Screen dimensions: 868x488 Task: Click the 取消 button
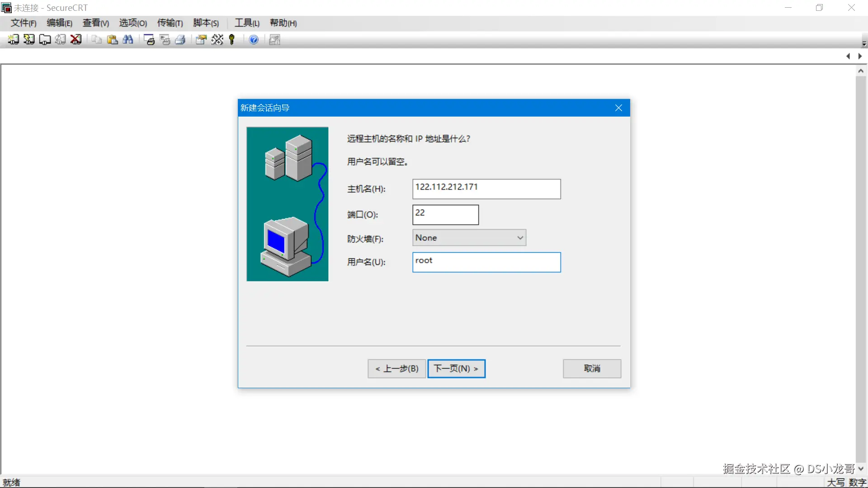click(x=591, y=369)
